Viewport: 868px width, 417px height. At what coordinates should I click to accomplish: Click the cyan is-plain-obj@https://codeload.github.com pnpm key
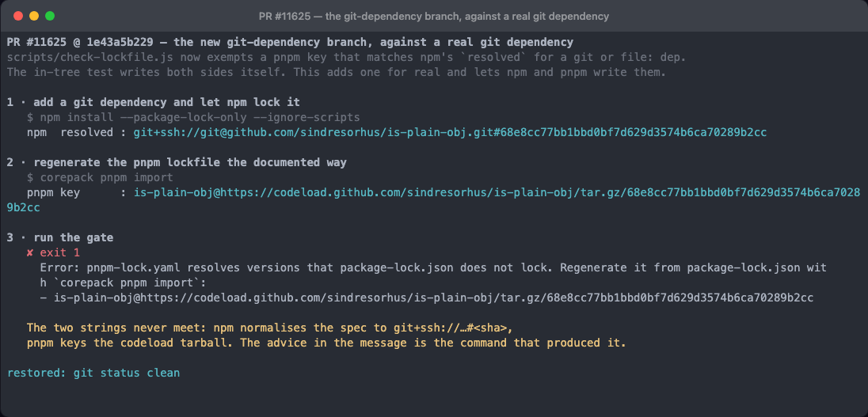(497, 192)
